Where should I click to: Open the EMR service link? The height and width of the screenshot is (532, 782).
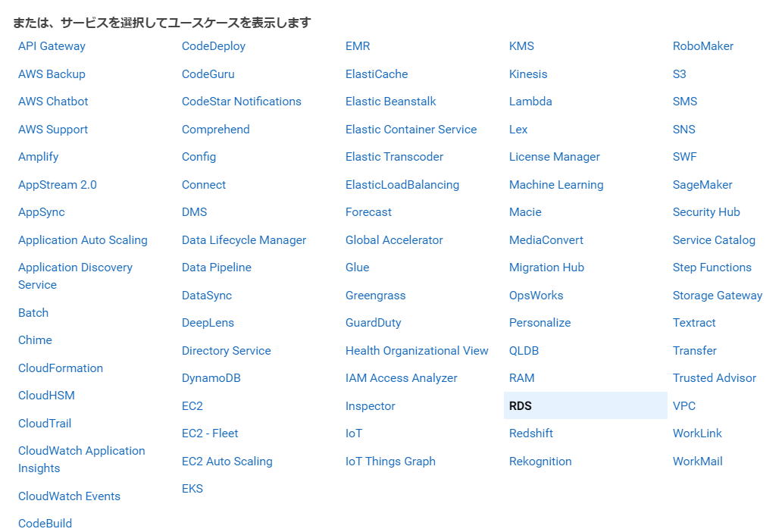(358, 46)
